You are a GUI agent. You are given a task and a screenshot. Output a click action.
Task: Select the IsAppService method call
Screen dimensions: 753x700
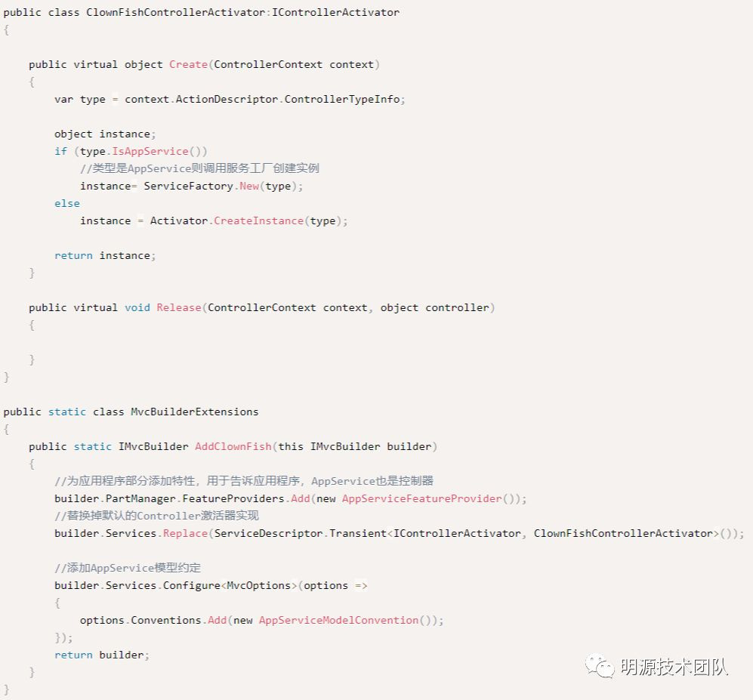150,151
